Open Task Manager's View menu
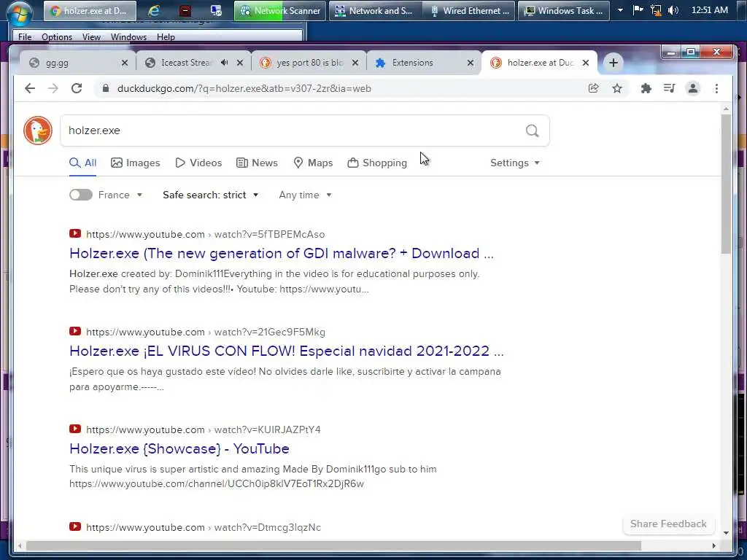This screenshot has height=560, width=747. tap(91, 36)
